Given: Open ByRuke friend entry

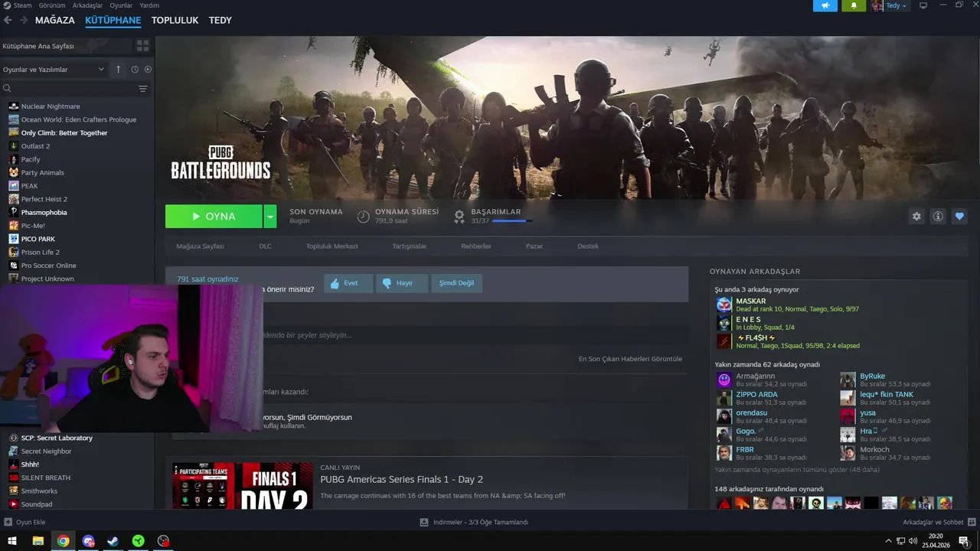Looking at the screenshot, I should coord(886,380).
